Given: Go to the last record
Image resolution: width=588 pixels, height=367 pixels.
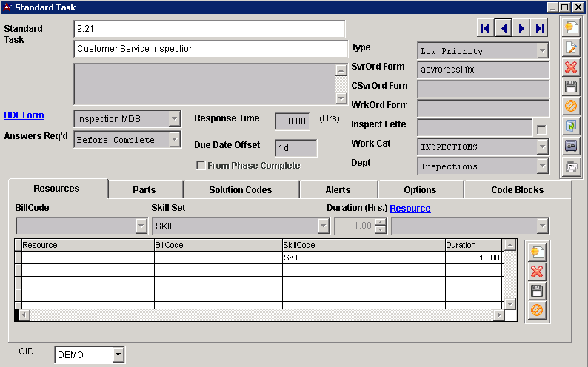Looking at the screenshot, I should (x=540, y=29).
